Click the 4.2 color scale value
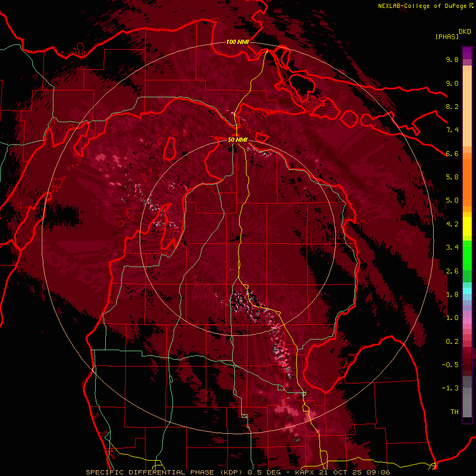 452,224
